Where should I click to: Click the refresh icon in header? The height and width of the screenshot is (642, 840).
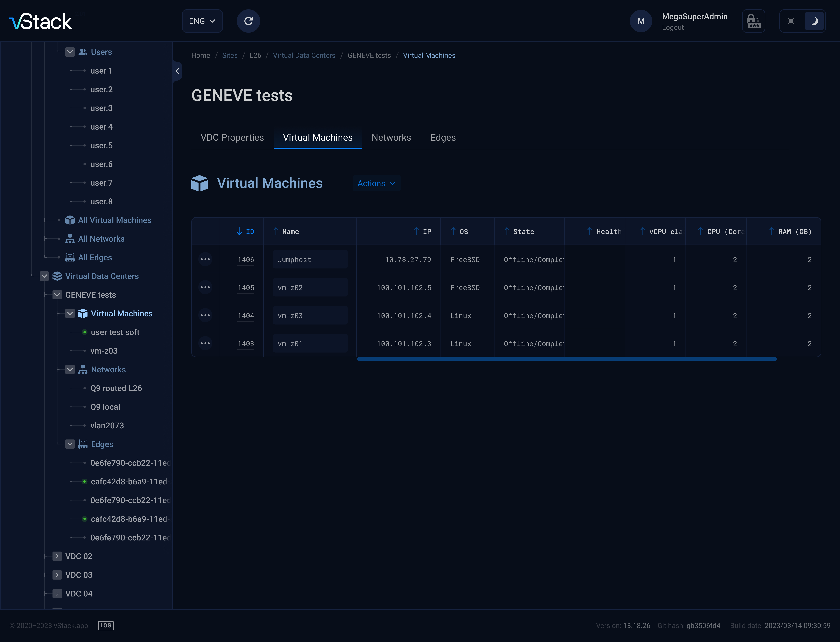click(248, 21)
